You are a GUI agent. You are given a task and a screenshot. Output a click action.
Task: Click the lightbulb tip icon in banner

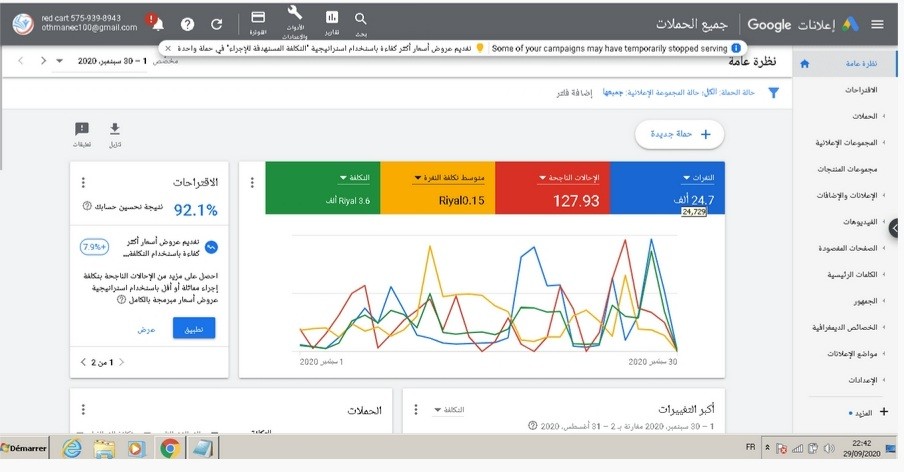click(x=480, y=48)
